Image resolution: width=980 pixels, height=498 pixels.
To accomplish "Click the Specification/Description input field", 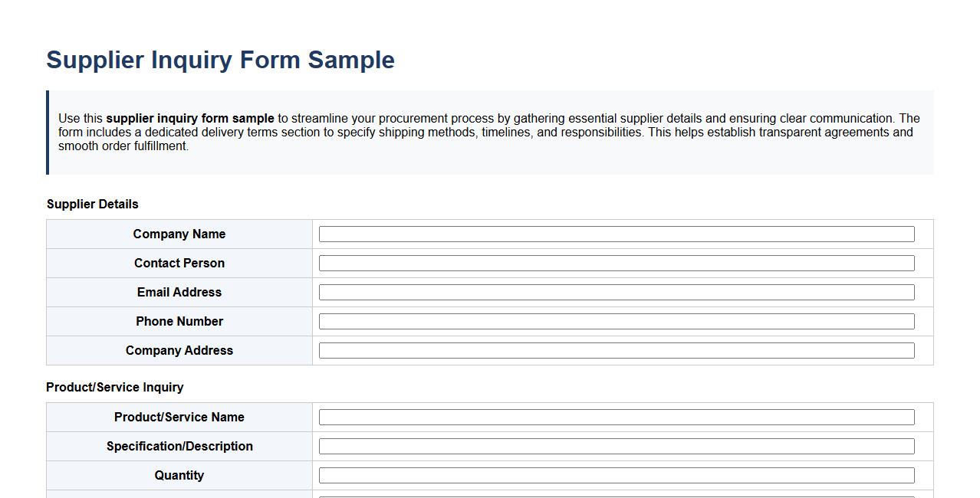I will [x=616, y=445].
